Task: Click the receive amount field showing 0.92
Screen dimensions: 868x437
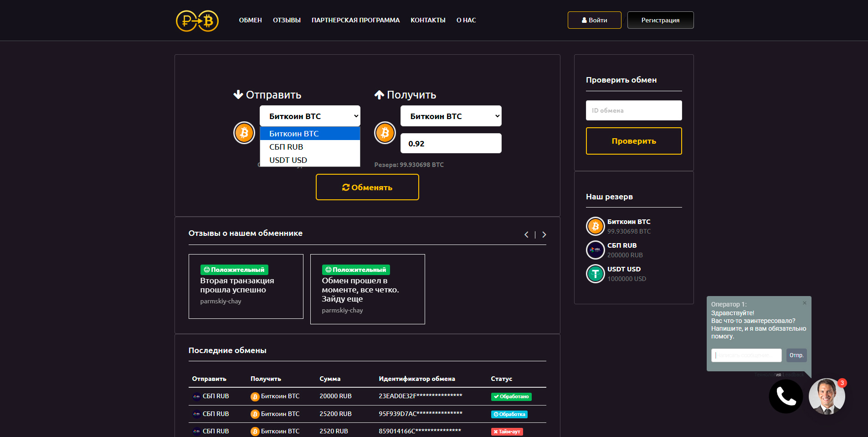Action: (x=451, y=143)
